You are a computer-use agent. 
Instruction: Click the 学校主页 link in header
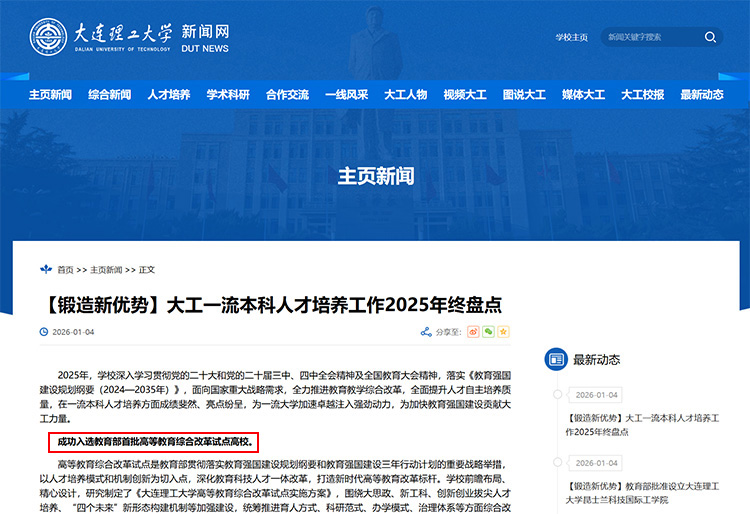click(x=572, y=37)
